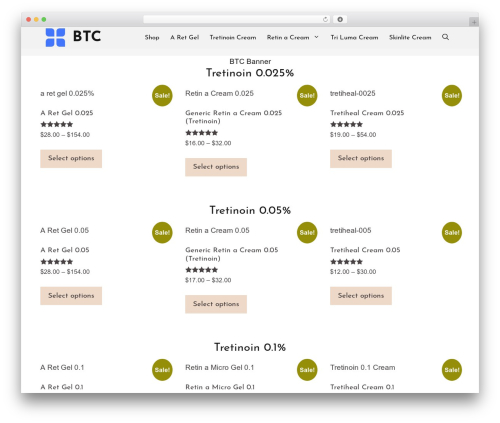Click star rating under Generic Retin a Cream 0.025
This screenshot has height=423, width=500.
pyautogui.click(x=202, y=133)
